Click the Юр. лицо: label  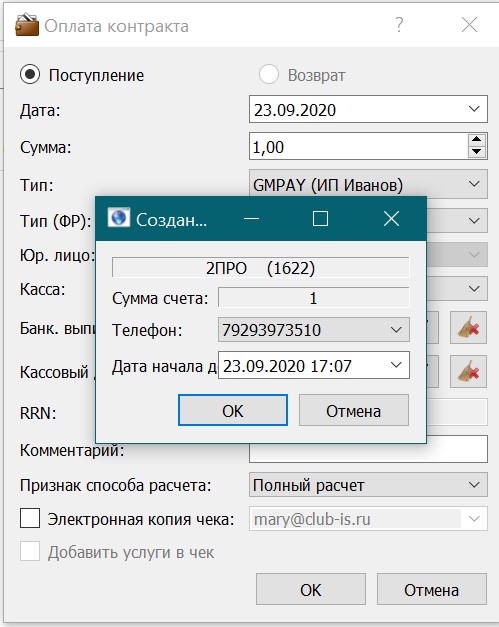tap(58, 255)
